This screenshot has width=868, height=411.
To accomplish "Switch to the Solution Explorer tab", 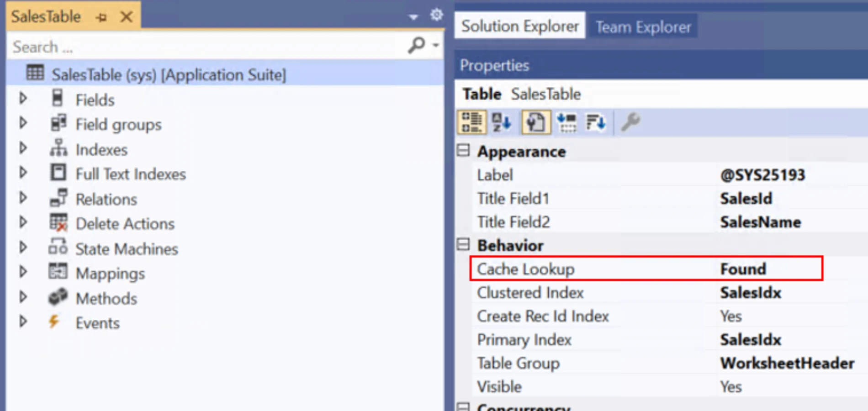I will tap(520, 26).
